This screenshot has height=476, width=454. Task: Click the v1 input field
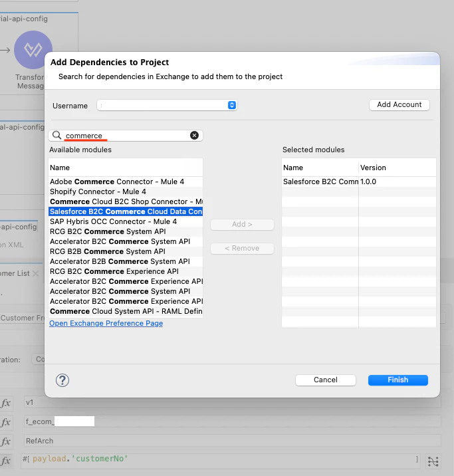[x=232, y=402]
